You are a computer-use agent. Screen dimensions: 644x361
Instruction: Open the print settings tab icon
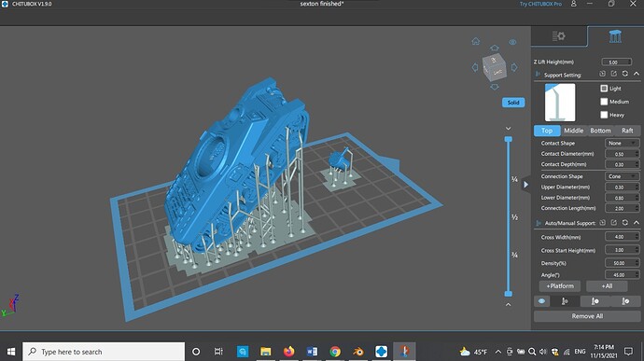(x=558, y=36)
